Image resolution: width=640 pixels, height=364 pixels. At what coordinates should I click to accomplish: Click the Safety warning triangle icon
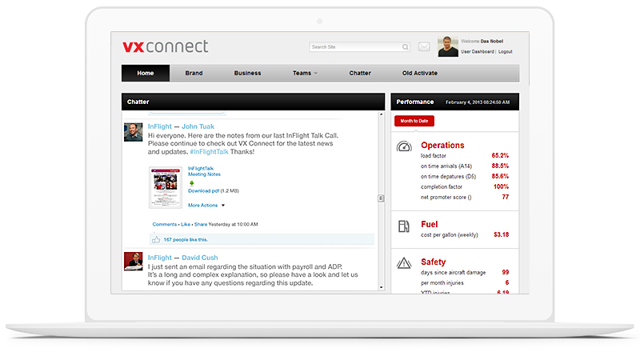[x=404, y=263]
